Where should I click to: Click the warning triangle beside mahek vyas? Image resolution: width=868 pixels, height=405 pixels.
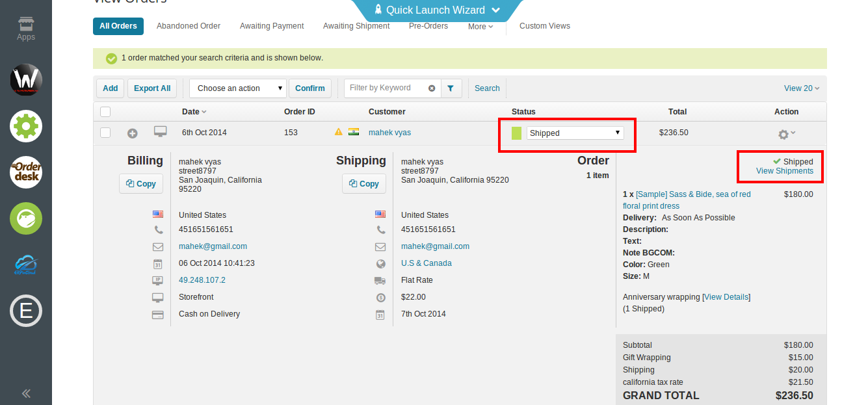[339, 131]
